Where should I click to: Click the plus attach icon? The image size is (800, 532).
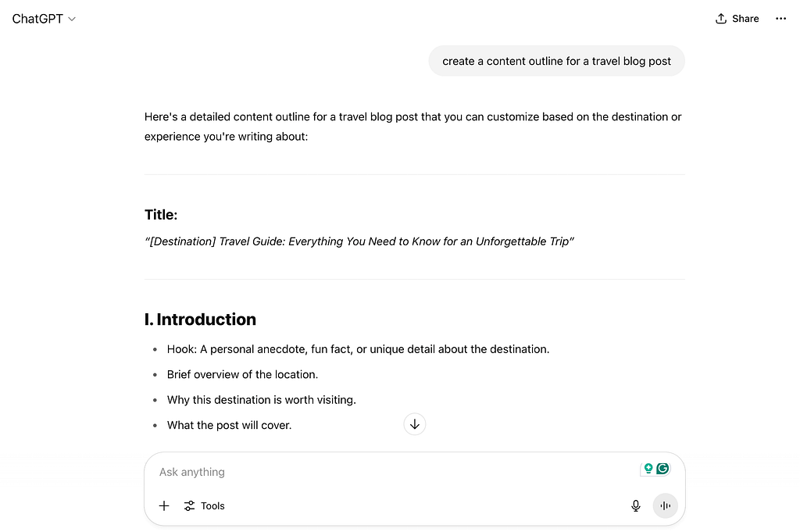coord(164,506)
